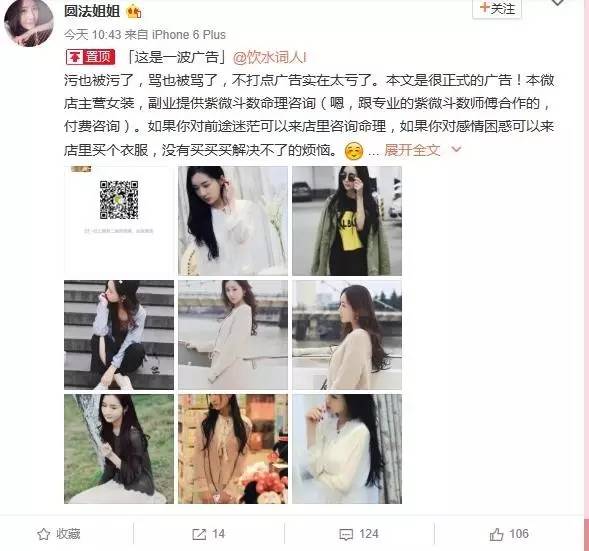Click the 圆法姐姐 profile avatar

click(x=29, y=23)
